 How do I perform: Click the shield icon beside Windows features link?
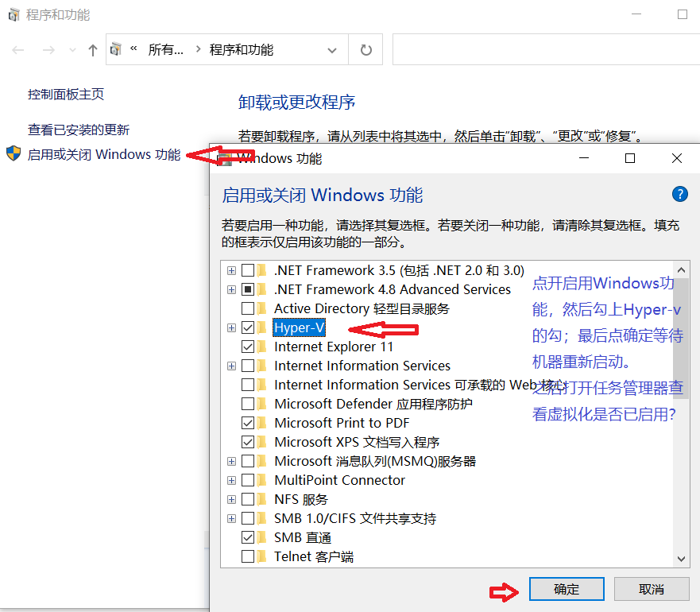(14, 153)
